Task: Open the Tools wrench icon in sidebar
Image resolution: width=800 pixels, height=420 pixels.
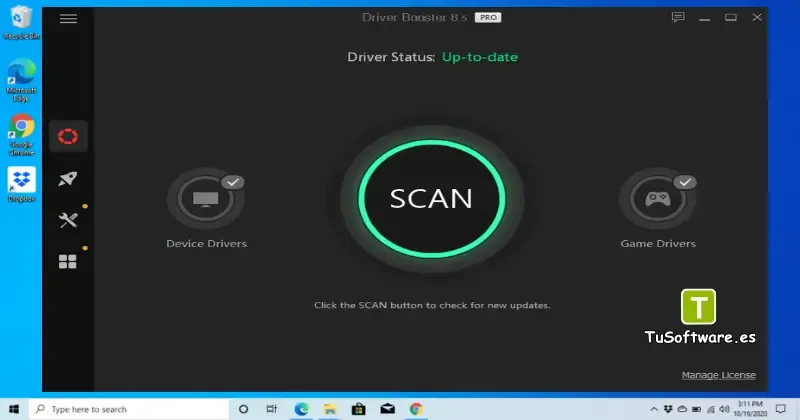Action: (68, 220)
